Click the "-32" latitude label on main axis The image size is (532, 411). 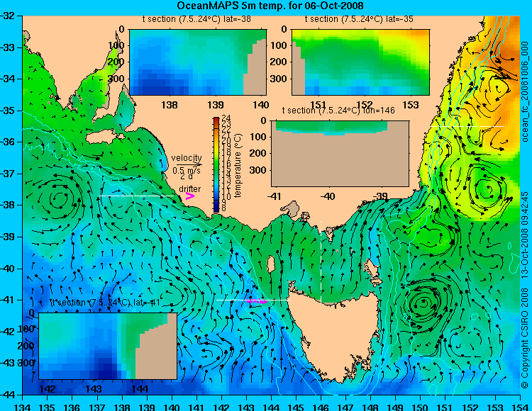[x=8, y=16]
